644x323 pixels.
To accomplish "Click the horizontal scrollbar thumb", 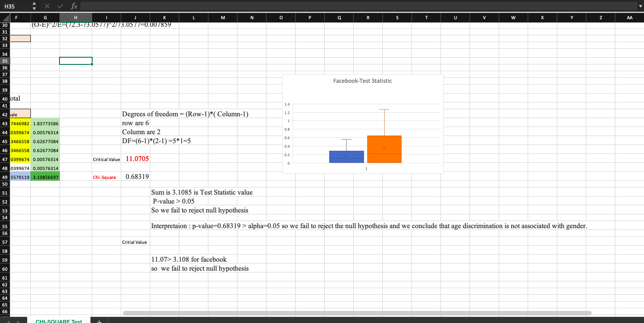I will (x=358, y=312).
